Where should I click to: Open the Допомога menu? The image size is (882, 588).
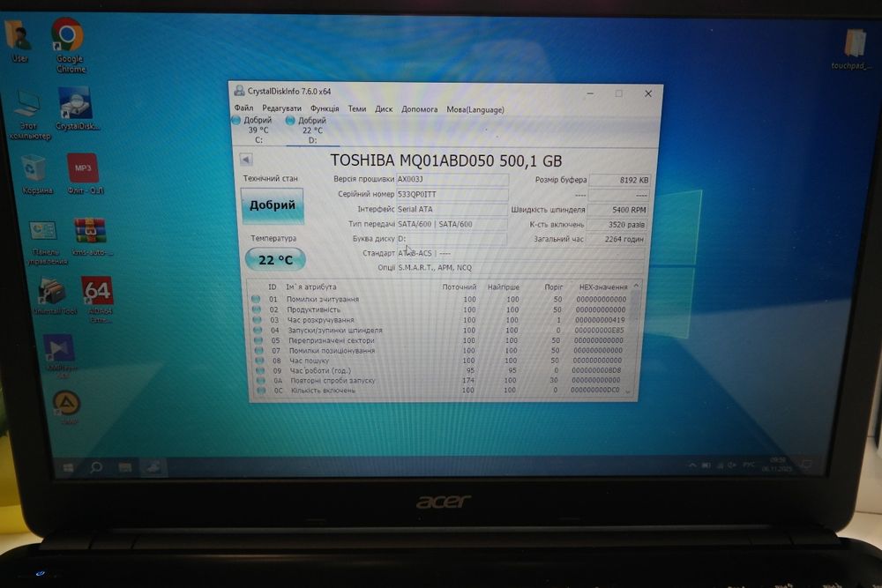[419, 109]
